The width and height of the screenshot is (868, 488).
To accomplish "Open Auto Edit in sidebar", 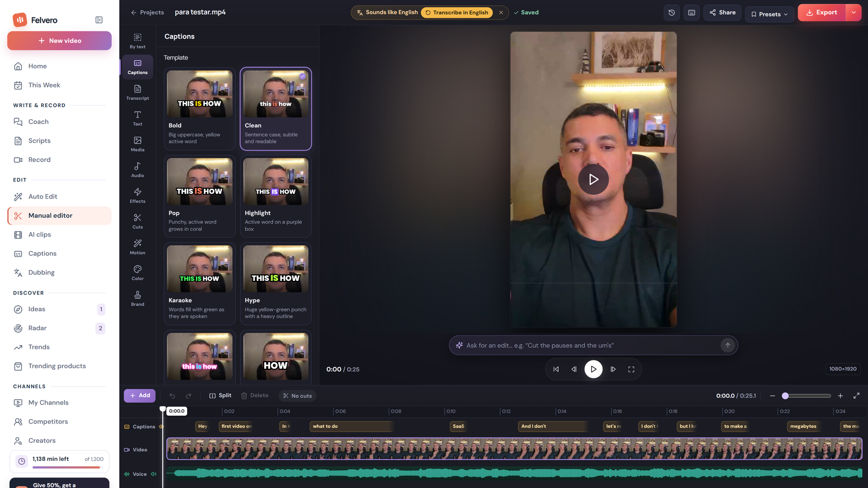I will point(60,197).
